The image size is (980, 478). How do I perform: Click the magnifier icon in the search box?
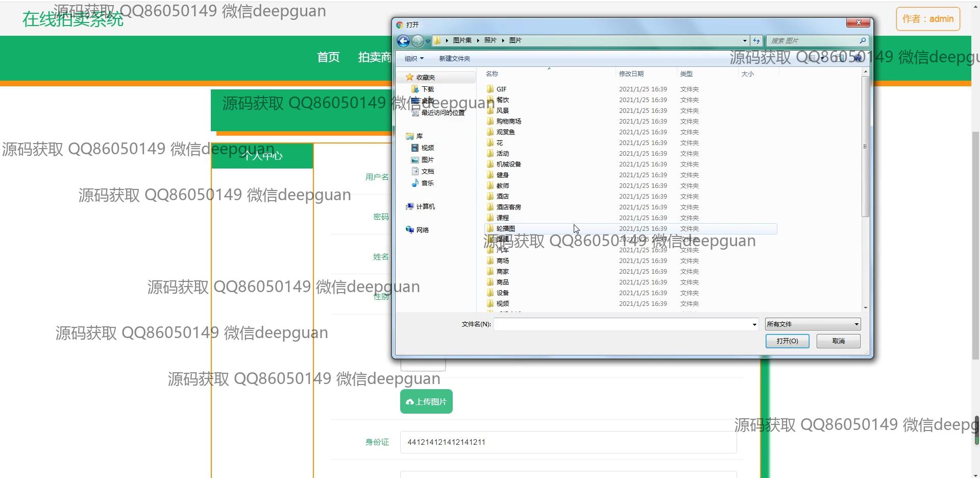863,41
